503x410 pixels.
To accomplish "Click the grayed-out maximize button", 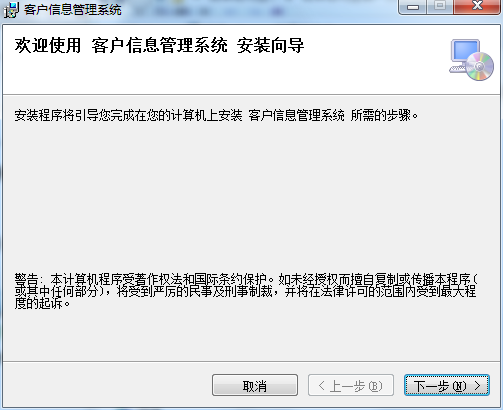I will pos(440,7).
